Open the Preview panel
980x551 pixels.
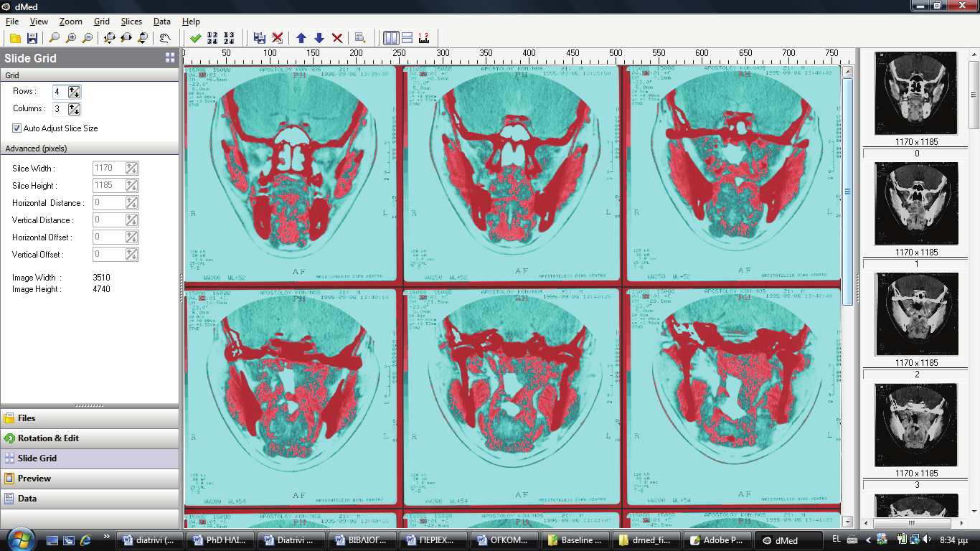[x=90, y=479]
